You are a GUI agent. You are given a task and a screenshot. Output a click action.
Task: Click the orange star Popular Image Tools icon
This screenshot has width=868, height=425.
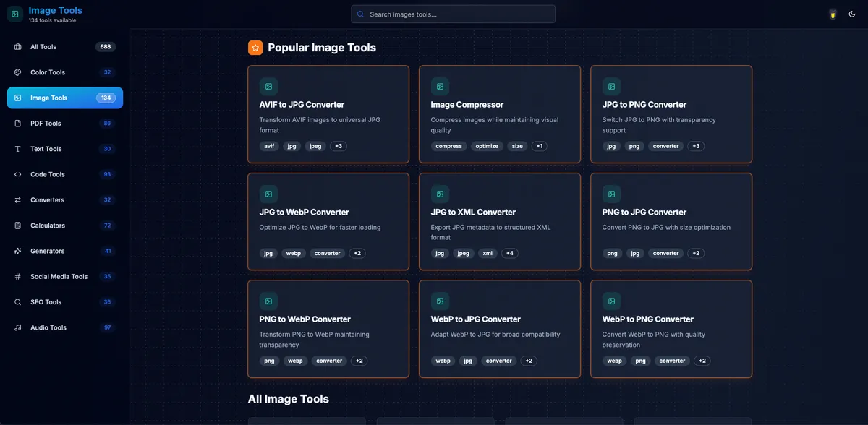pyautogui.click(x=255, y=48)
